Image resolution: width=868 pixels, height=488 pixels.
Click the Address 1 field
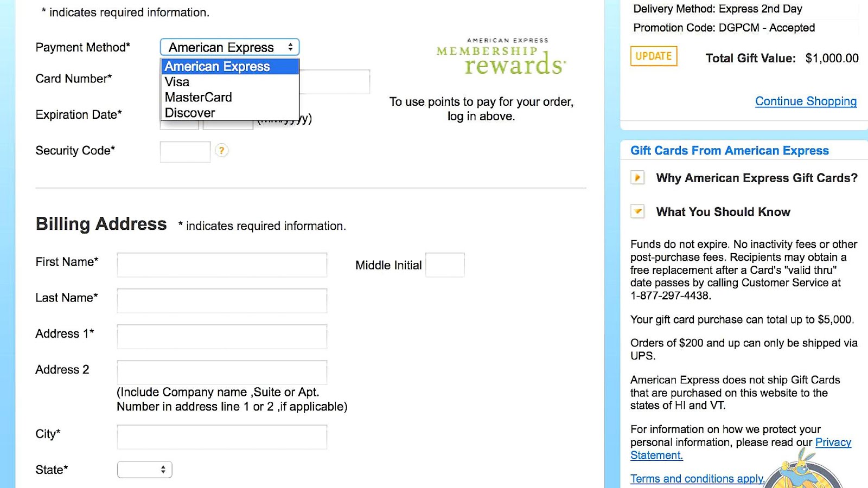(222, 337)
